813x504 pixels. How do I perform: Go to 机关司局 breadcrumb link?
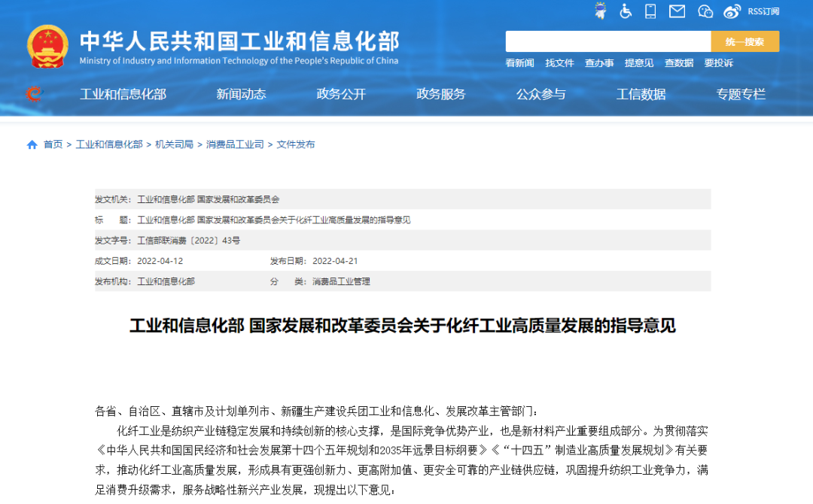point(174,144)
